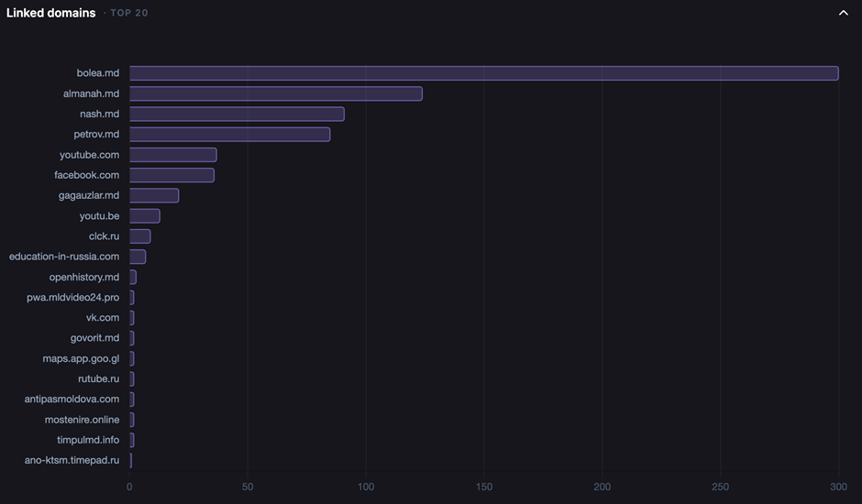
Task: Click the maps.app.goo.gl label
Action: click(81, 358)
